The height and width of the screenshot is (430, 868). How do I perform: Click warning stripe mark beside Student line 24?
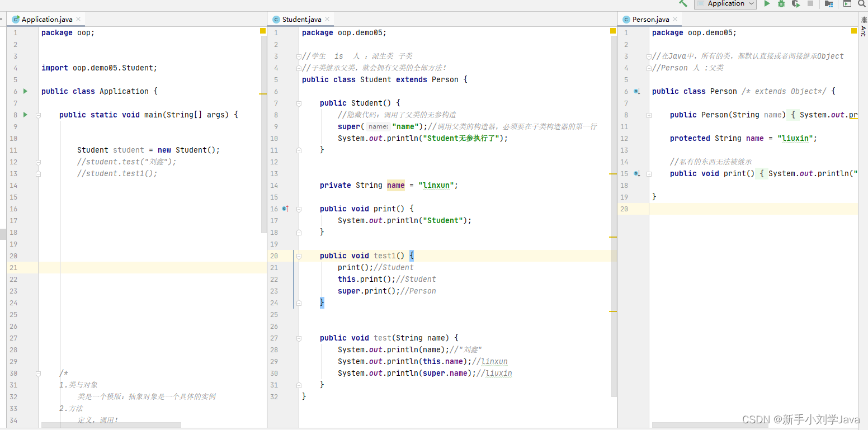point(613,311)
